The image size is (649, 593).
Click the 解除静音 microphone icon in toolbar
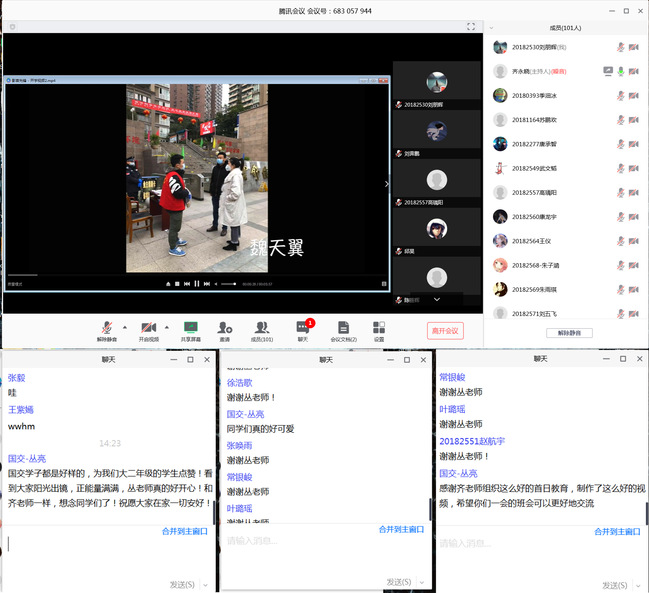[107, 328]
